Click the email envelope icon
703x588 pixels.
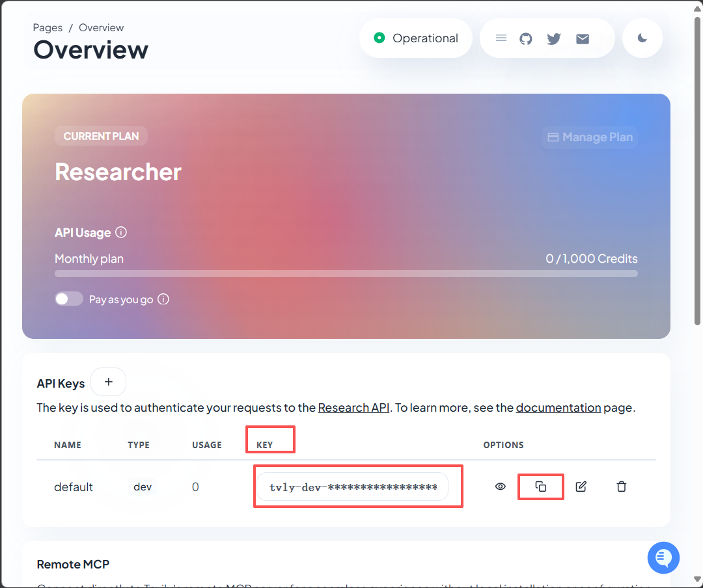coord(583,39)
